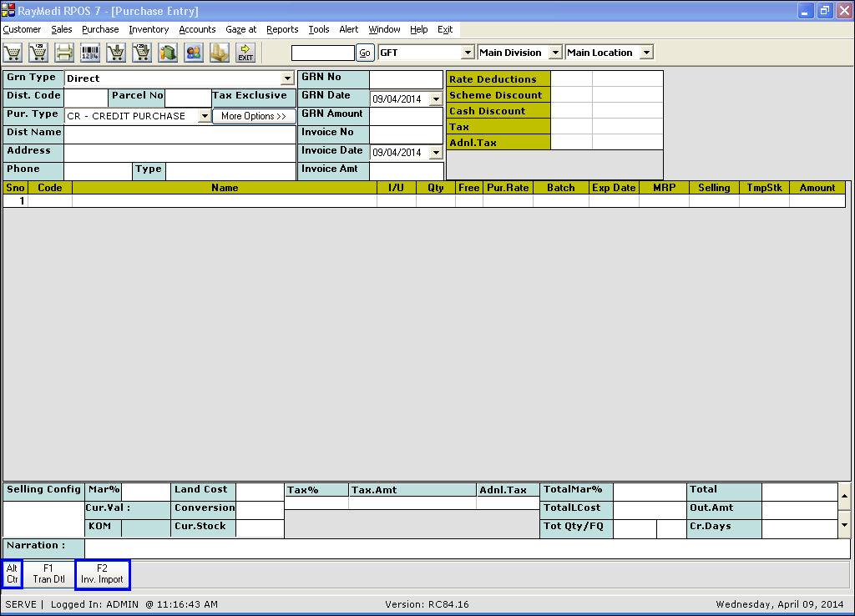Viewport: 855px width, 616px height.
Task: Open the Purchase menu
Action: coord(100,29)
